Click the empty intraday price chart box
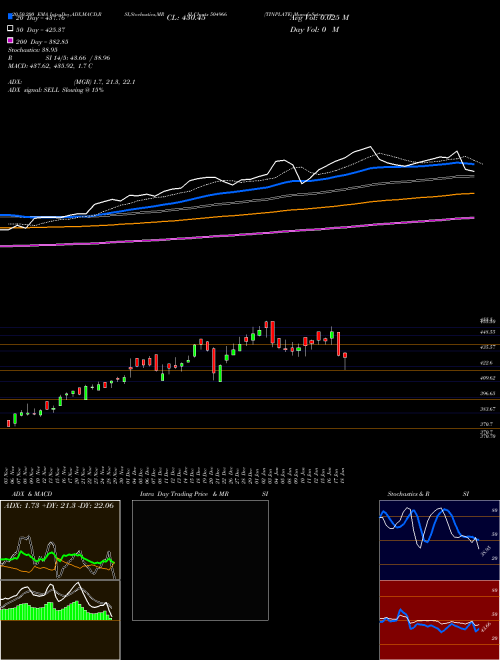 [x=200, y=560]
